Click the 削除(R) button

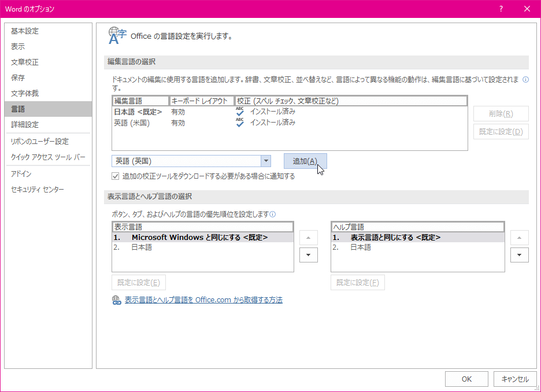[501, 113]
